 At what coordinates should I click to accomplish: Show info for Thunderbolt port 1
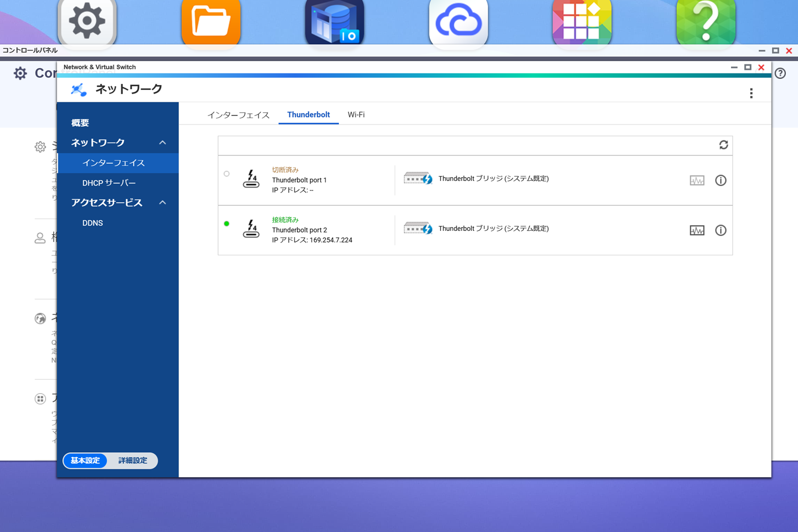[x=720, y=180]
